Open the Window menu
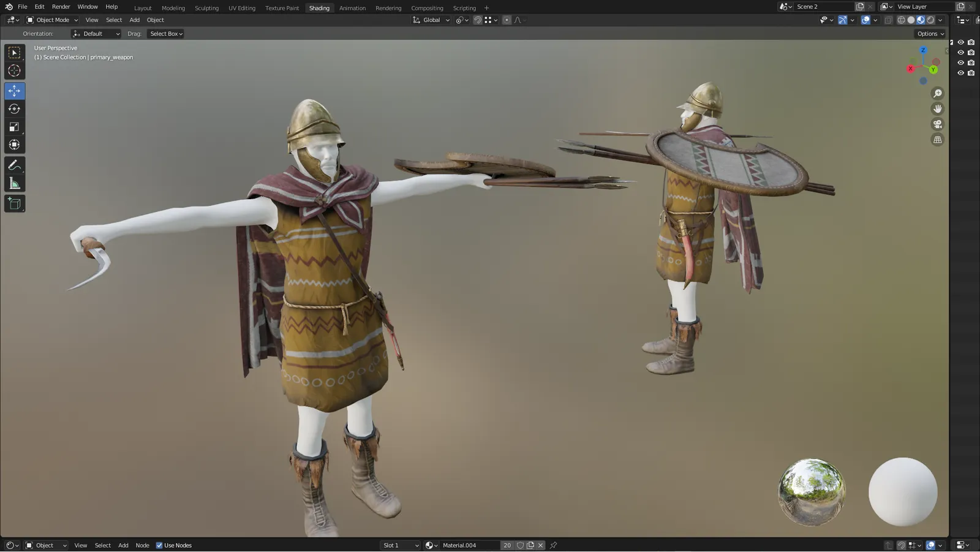The image size is (980, 552). pyautogui.click(x=88, y=7)
